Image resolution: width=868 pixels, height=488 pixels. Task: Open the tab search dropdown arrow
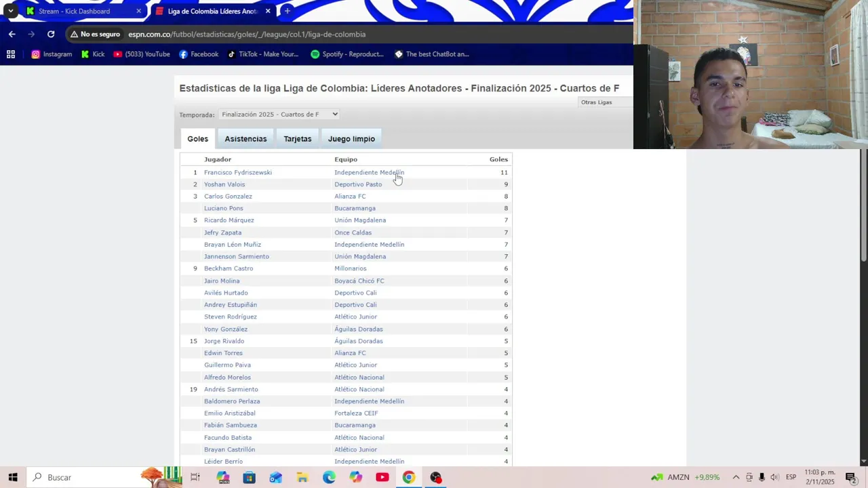pos(10,11)
